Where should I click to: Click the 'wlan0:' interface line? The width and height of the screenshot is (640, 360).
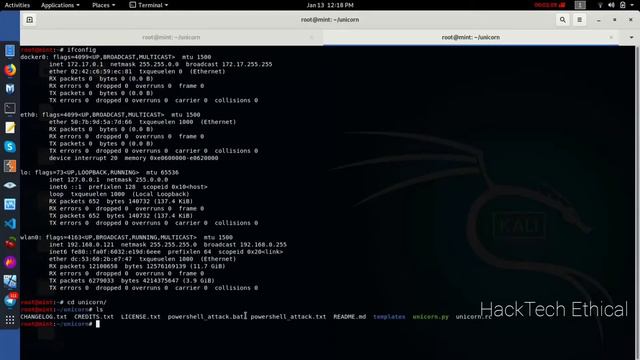pyautogui.click(x=127, y=237)
